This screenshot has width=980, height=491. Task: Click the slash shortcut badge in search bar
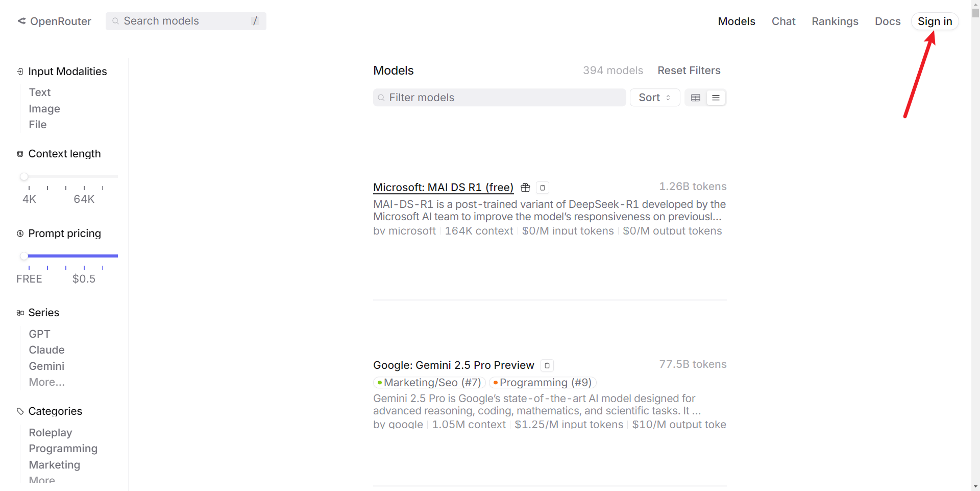(x=255, y=21)
